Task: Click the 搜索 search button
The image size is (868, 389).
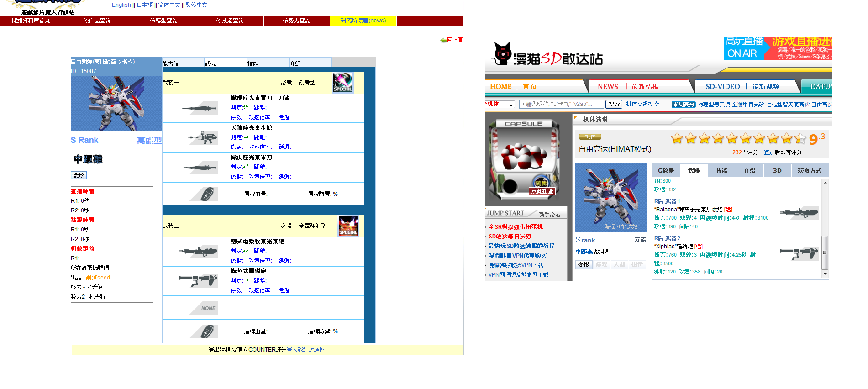Action: click(614, 104)
